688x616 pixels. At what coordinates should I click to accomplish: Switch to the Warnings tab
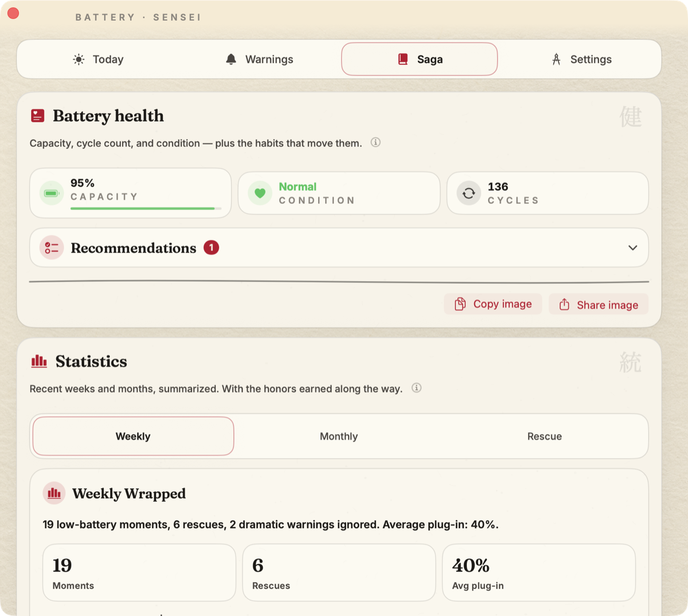click(259, 59)
